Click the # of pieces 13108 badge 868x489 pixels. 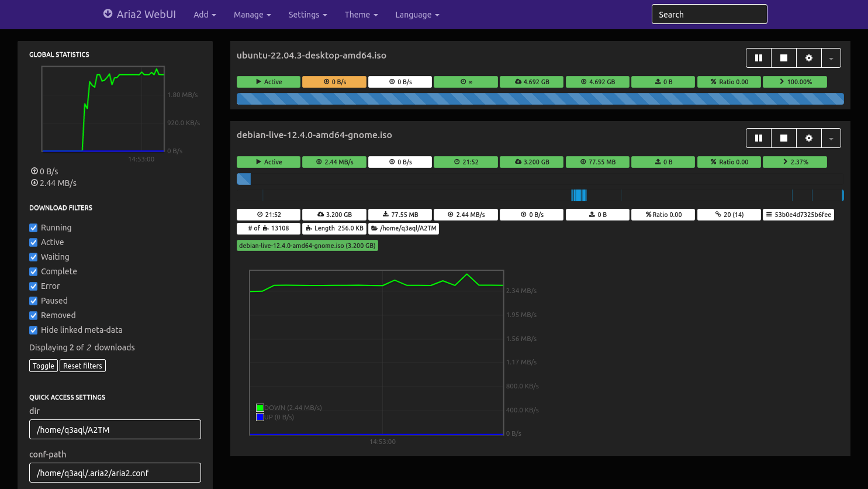pyautogui.click(x=268, y=229)
